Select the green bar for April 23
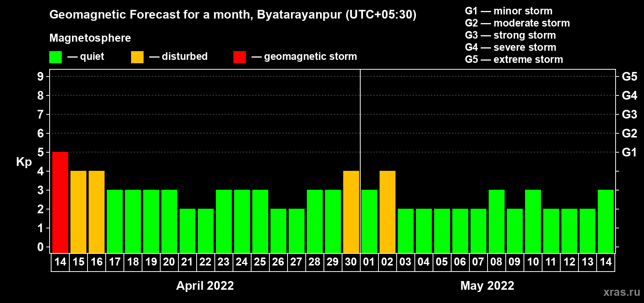The height and width of the screenshot is (303, 644). point(224,221)
